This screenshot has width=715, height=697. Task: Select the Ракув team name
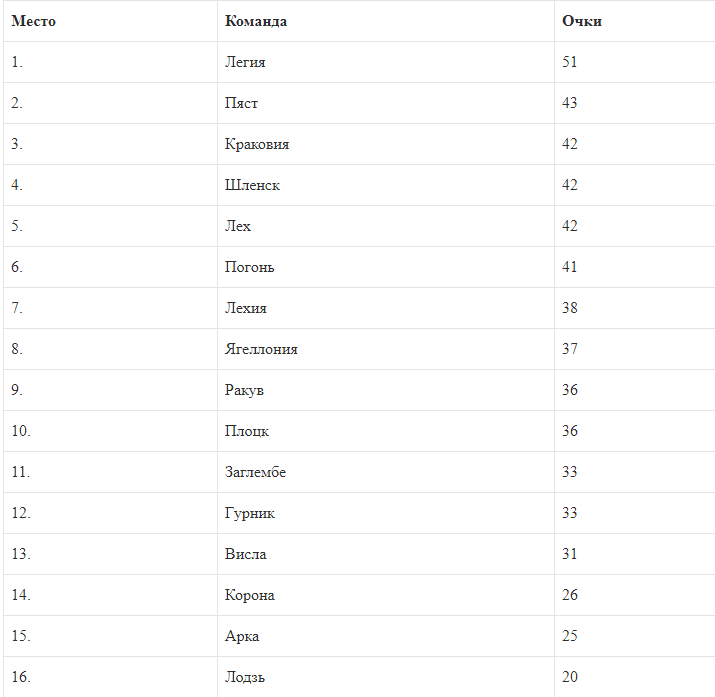tap(244, 390)
